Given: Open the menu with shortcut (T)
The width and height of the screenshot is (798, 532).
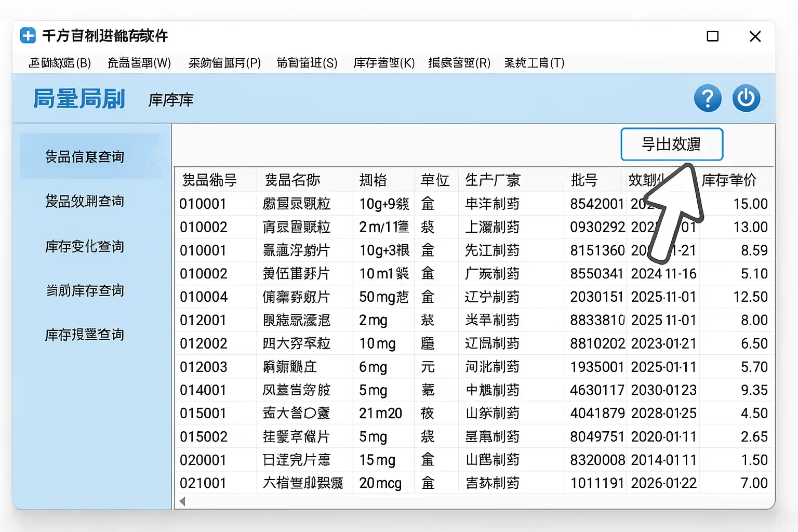Looking at the screenshot, I should pyautogui.click(x=534, y=63).
